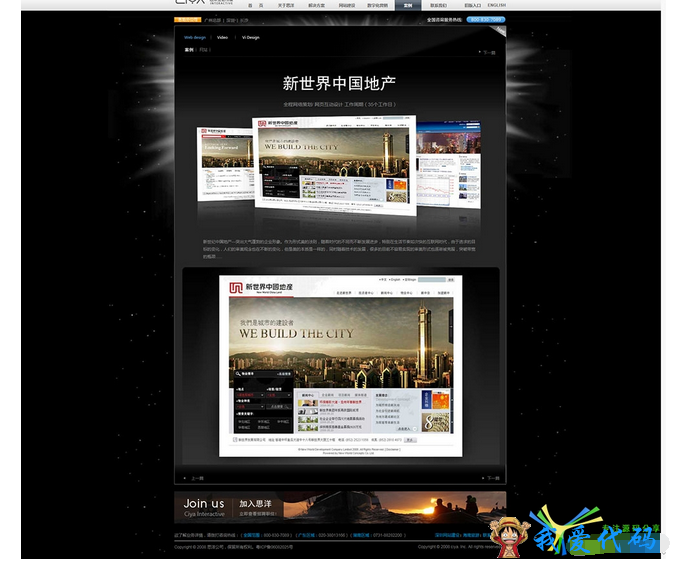This screenshot has width=673, height=563.
Task: Select the grey sub-tab beside 案例
Action: click(203, 50)
